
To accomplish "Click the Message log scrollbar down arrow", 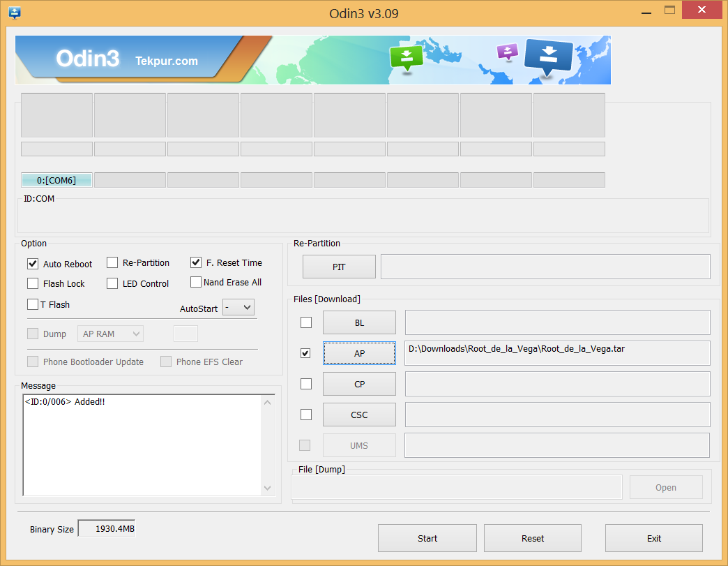I will point(266,489).
